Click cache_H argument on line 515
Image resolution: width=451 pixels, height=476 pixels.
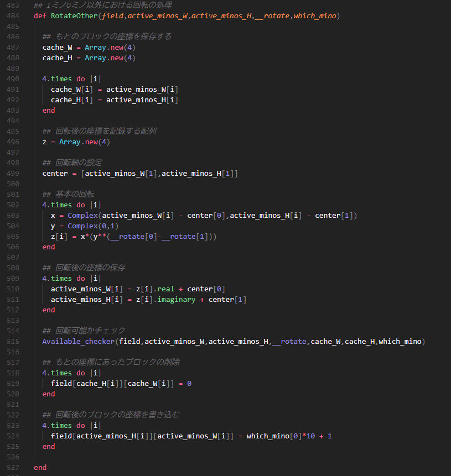(x=360, y=342)
